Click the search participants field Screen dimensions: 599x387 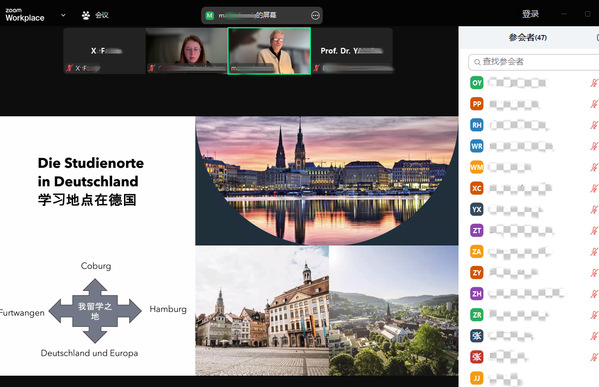pyautogui.click(x=533, y=62)
